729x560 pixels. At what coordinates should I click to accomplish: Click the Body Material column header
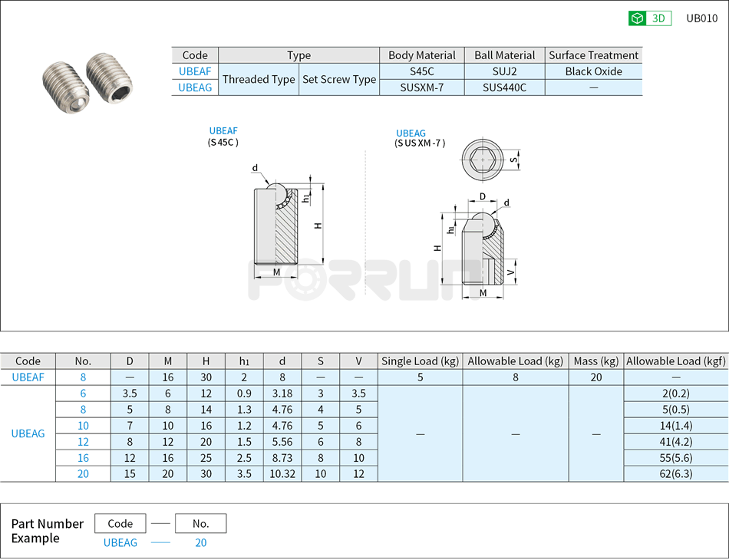422,55
